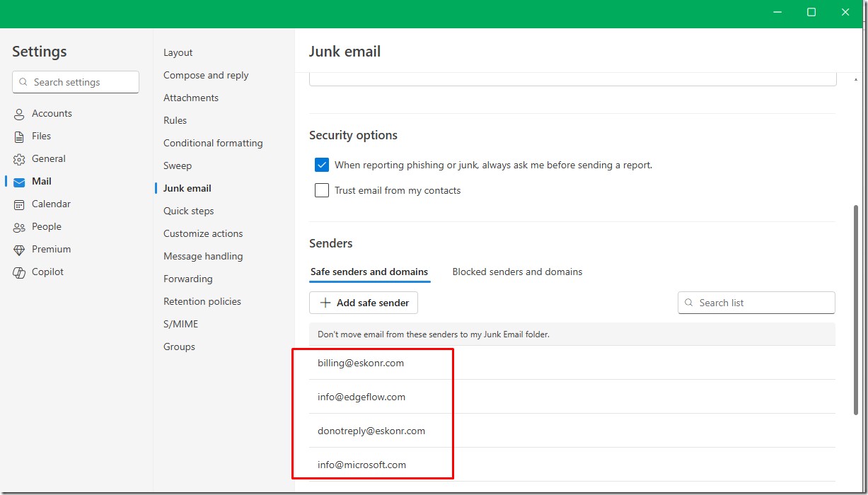This screenshot has width=868, height=495.
Task: Open the Accounts settings icon
Action: 18,113
